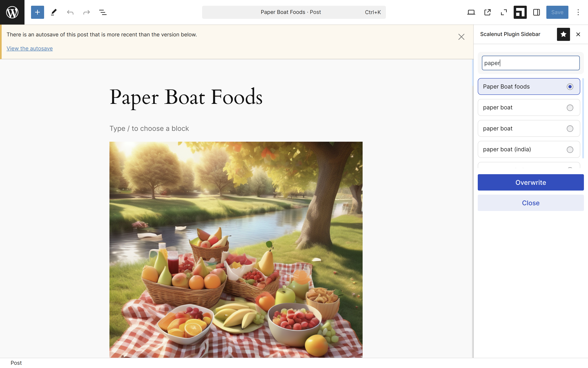The height and width of the screenshot is (368, 588).
Task: Undo the last change
Action: coord(70,12)
